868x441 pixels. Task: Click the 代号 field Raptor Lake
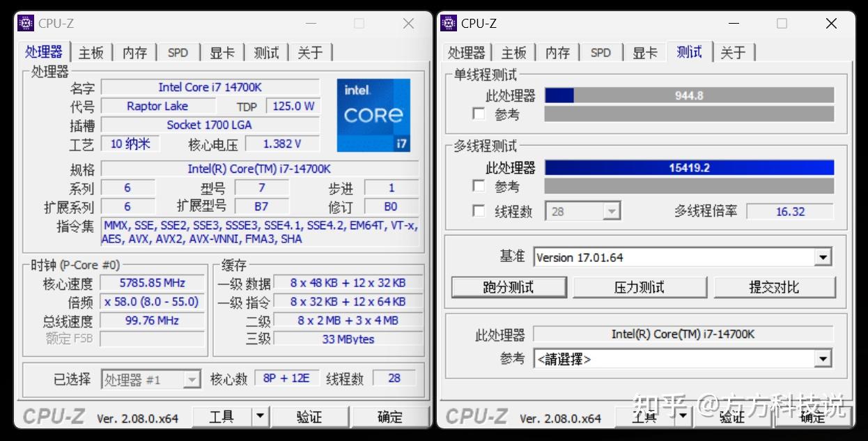[157, 106]
